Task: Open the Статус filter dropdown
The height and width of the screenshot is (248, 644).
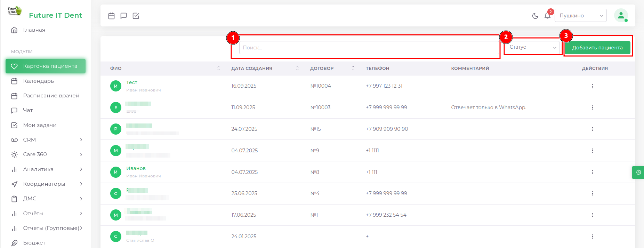Action: click(532, 47)
